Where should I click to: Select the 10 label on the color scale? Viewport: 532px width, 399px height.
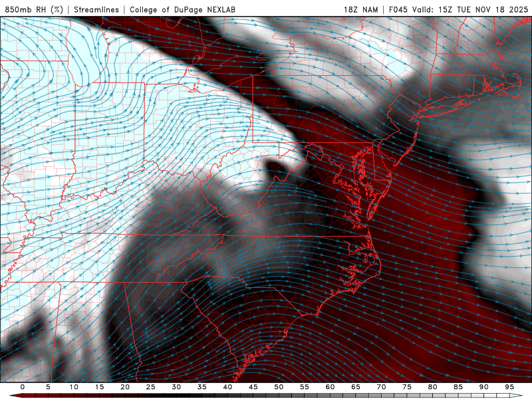[x=74, y=387]
